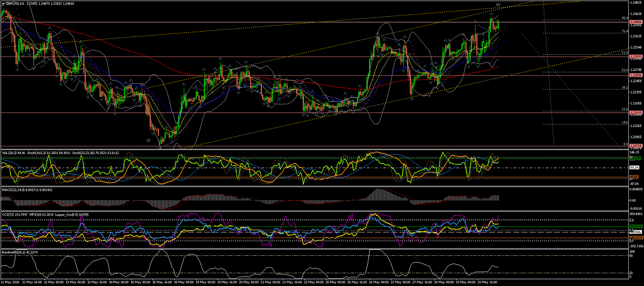644x286 pixels.
Task: Click the wave (i) label at chart low
Action: pyautogui.click(x=149, y=140)
